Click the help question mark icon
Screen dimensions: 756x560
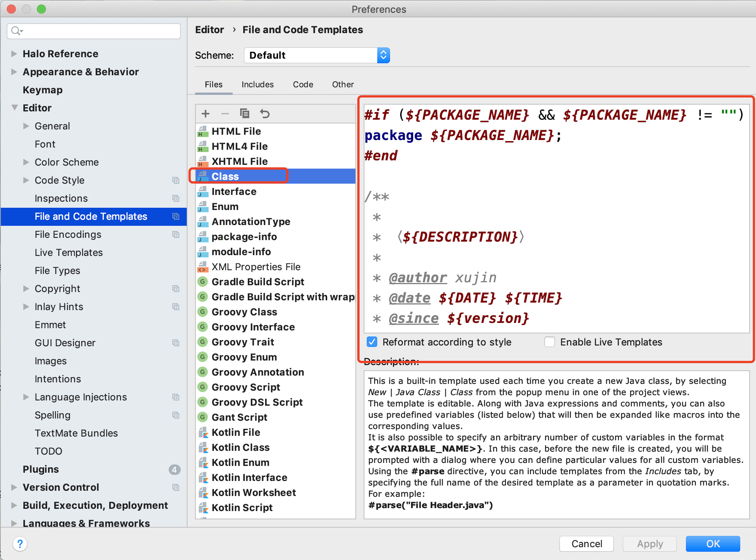click(x=20, y=544)
